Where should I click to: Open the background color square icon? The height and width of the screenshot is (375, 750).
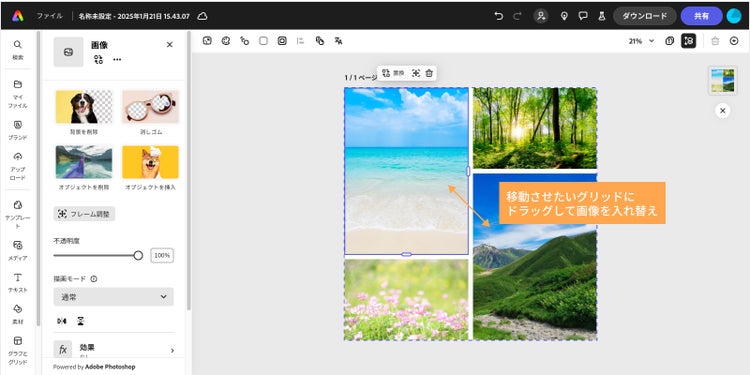(263, 41)
